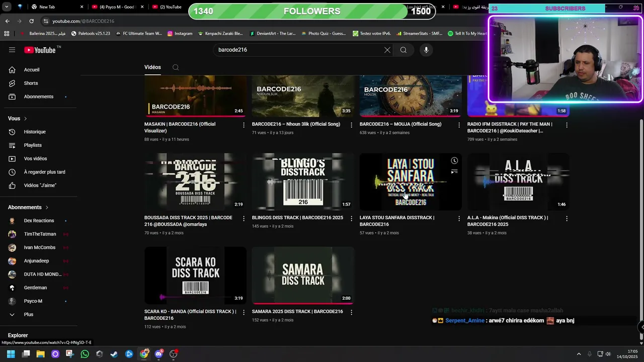Viewport: 644px width, 362px height.
Task: Open StreamerStats bookmark
Action: [419, 34]
